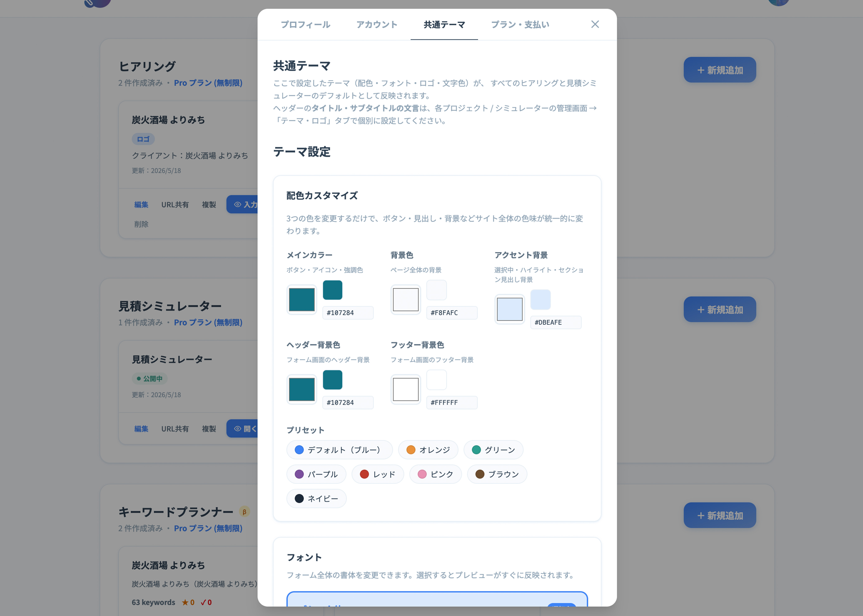Click the ロゴ badge on the hearing card
Screen dimensions: 863x616
coord(143,139)
